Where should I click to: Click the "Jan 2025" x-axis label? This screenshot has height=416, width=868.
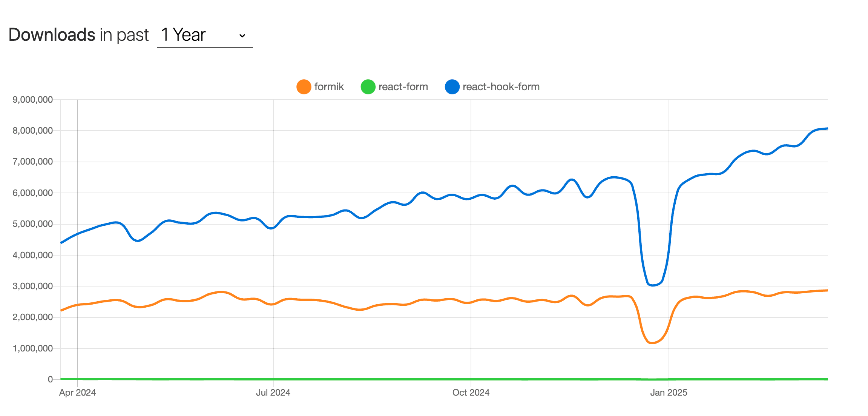[x=669, y=393]
